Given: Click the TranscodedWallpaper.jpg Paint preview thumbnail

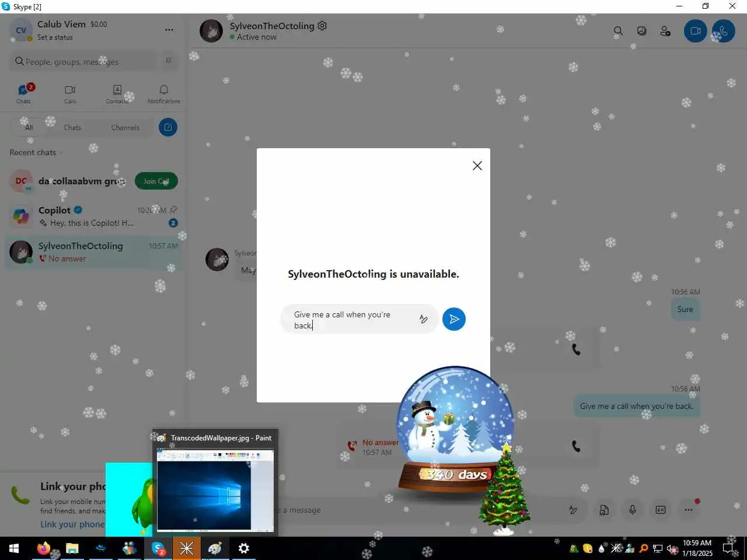Looking at the screenshot, I should pyautogui.click(x=215, y=490).
